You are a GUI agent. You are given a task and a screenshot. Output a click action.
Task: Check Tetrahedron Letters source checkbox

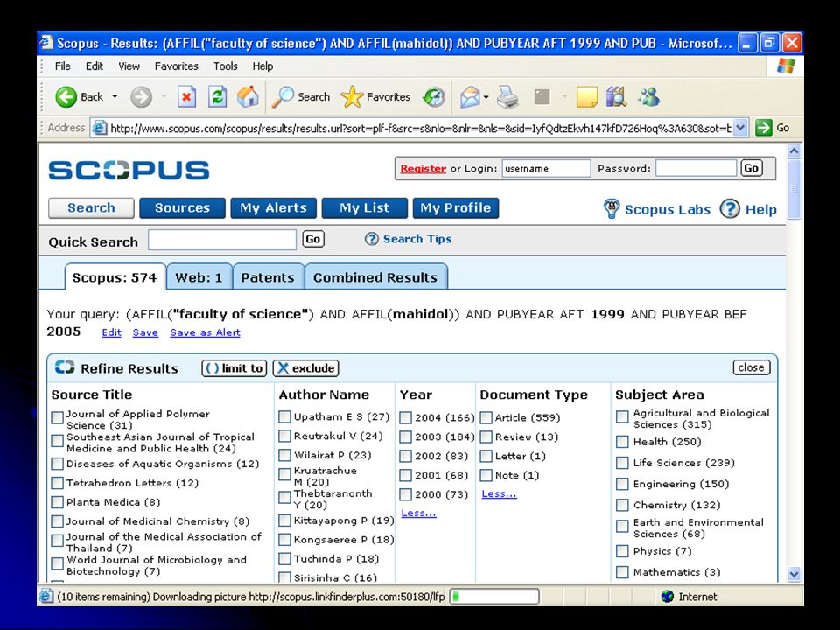[58, 483]
